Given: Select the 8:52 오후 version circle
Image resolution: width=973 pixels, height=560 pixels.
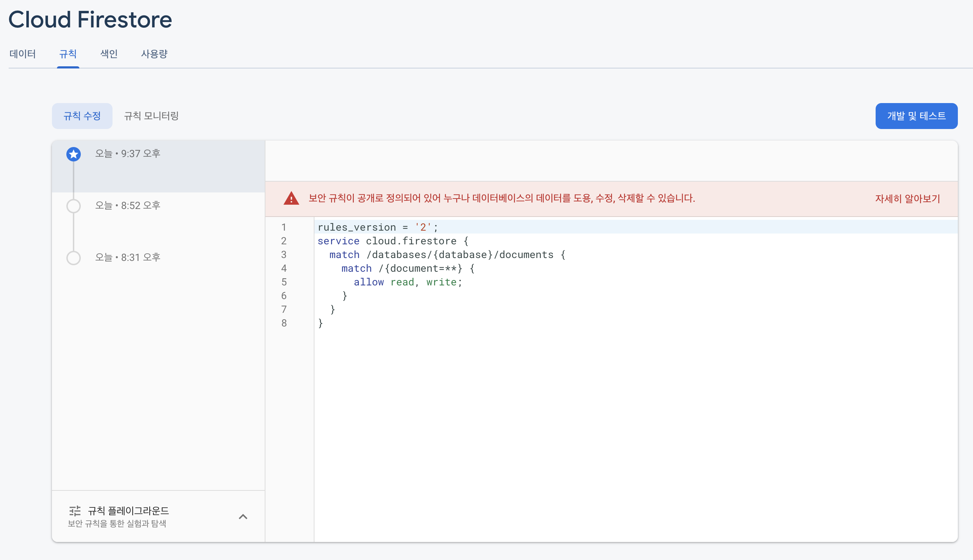Looking at the screenshot, I should 74,206.
